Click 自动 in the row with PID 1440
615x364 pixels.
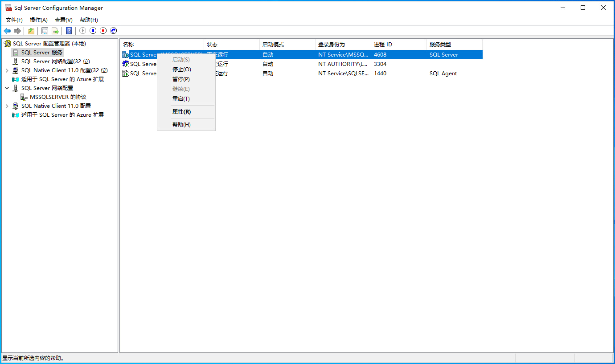pyautogui.click(x=268, y=74)
